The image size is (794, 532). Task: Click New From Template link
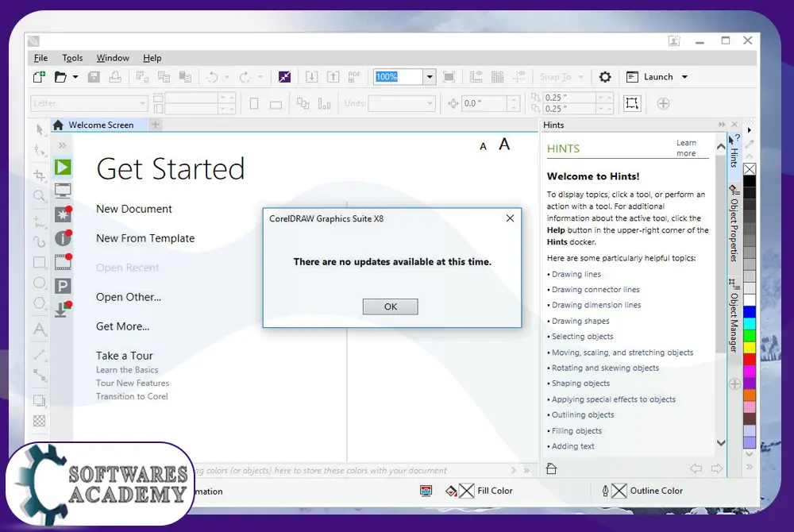(x=145, y=238)
